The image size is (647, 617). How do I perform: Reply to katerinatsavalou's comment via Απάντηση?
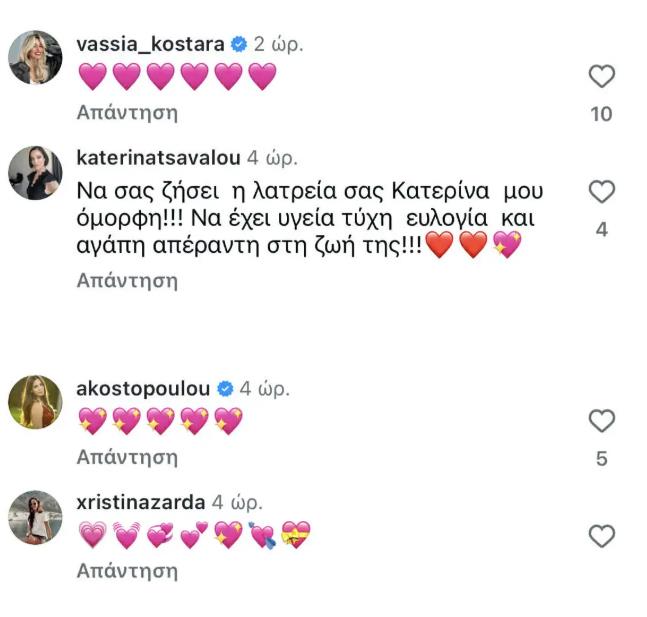127,281
